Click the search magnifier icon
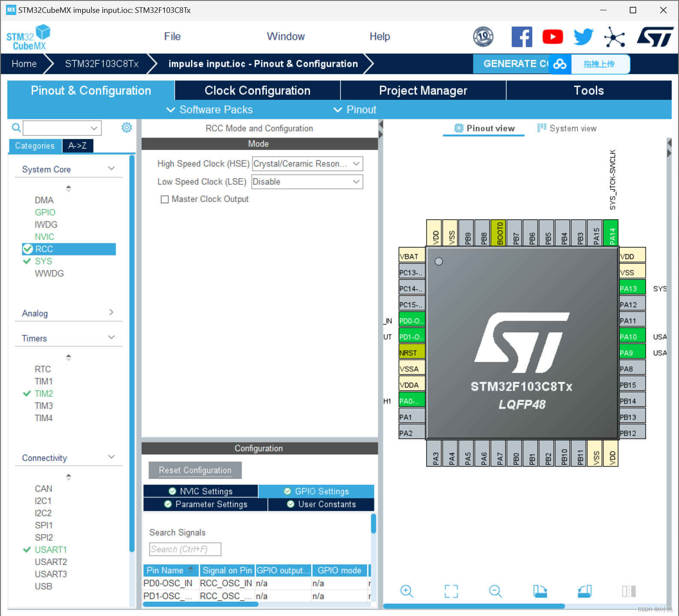Viewport: 679px width, 616px height. click(16, 128)
